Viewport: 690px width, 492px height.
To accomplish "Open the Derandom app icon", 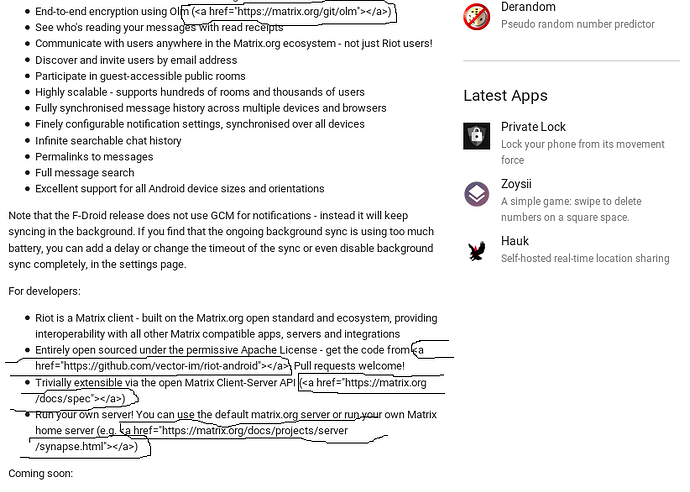I will click(x=477, y=17).
